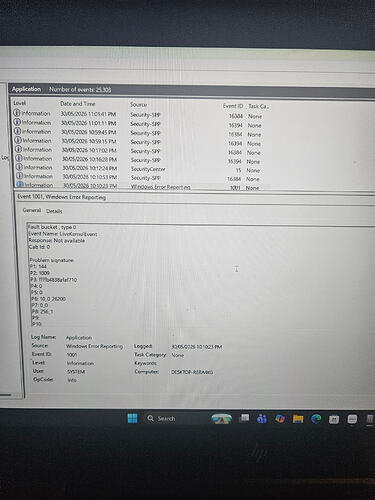375x500 pixels.
Task: Select the 30/05/2026 11:01:11 PM date cell
Action: [x=89, y=123]
